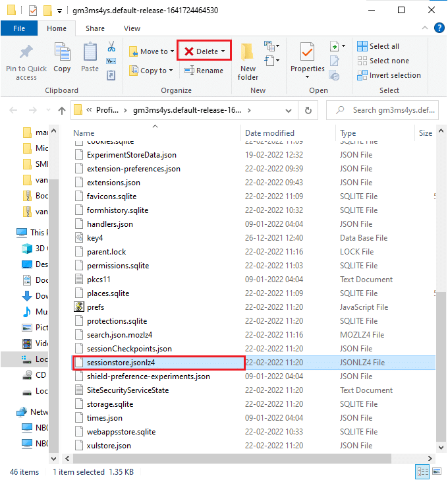
Task: Switch to Details view icon
Action: [423, 471]
